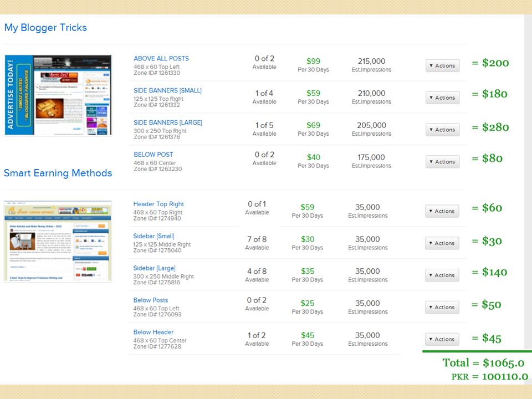Image resolution: width=532 pixels, height=399 pixels.
Task: Expand Actions dropdown for Below Header
Action: 442,339
